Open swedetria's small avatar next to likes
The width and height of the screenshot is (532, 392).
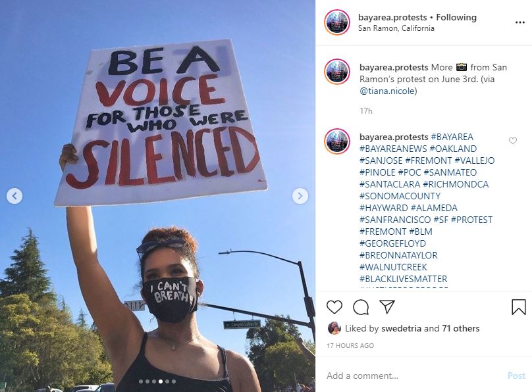click(334, 328)
